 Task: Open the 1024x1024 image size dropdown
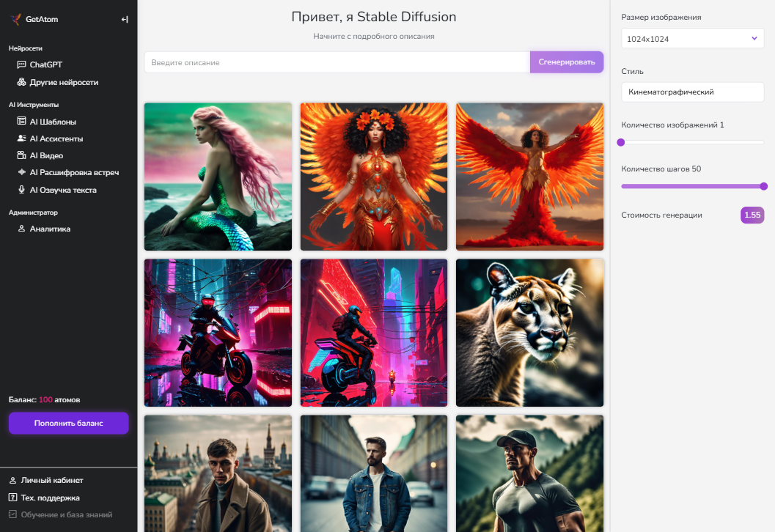pos(692,39)
